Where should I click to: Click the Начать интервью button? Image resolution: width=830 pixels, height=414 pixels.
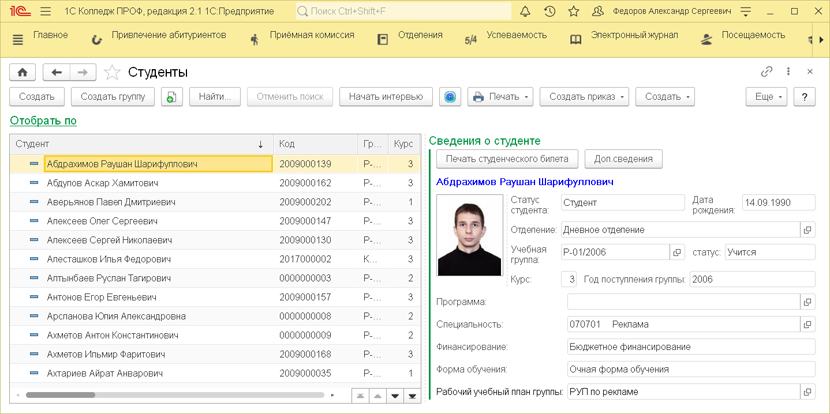point(385,97)
